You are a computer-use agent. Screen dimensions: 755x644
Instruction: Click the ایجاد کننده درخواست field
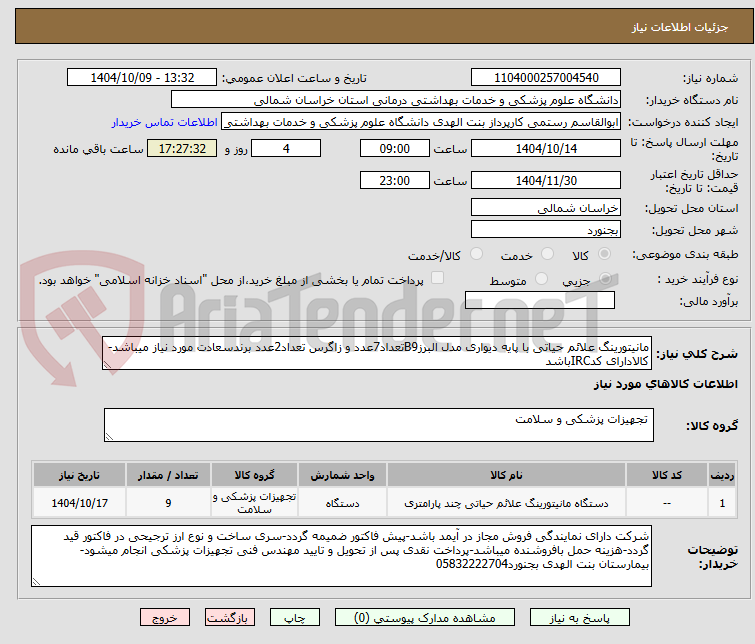(x=421, y=122)
